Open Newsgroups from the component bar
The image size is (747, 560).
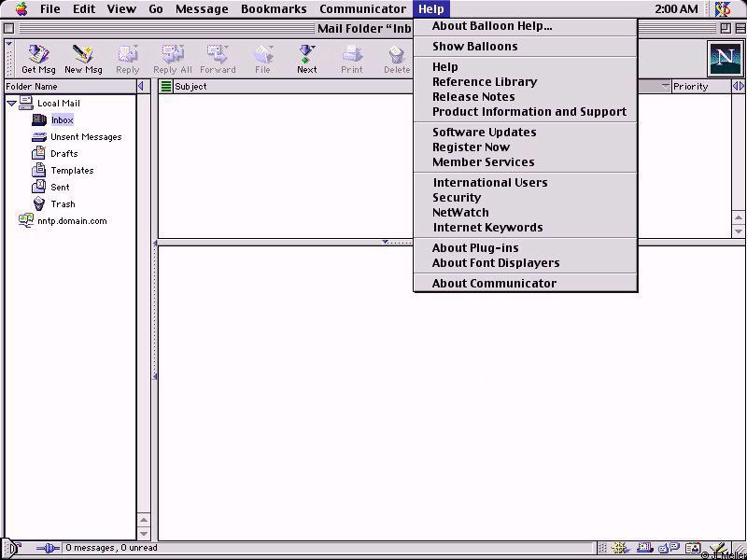coord(669,548)
